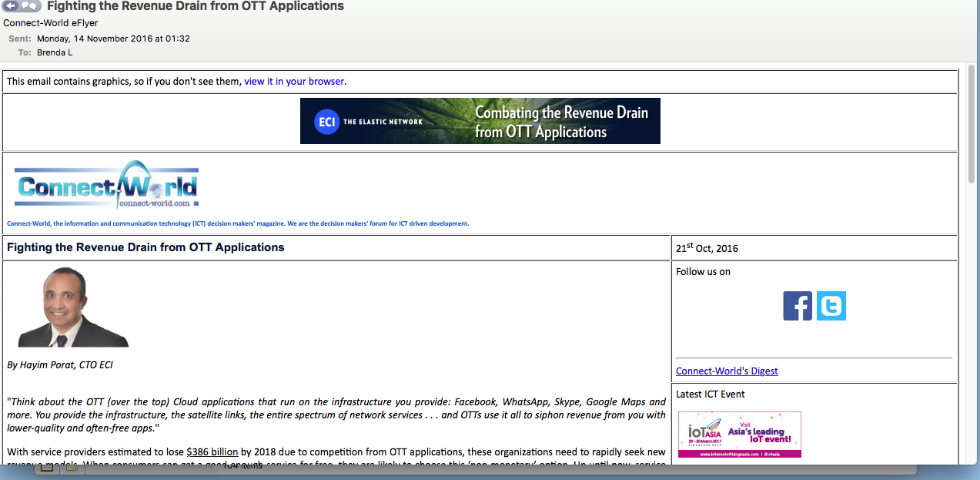Open the Connect-World's Digest link

pos(727,371)
